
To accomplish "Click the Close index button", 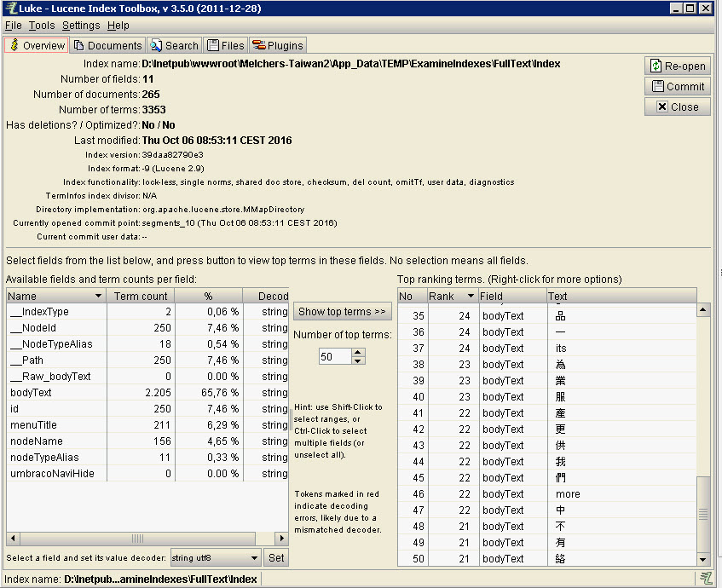I will [x=678, y=107].
